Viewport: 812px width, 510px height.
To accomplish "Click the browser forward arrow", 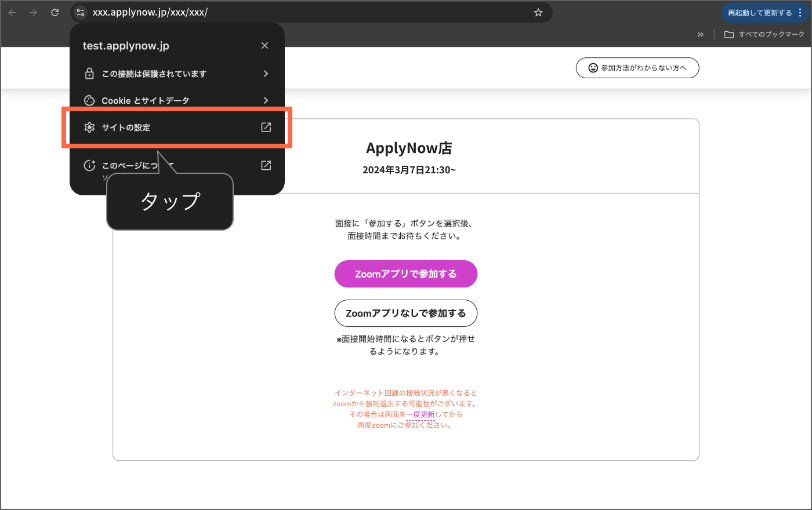I will pos(33,12).
